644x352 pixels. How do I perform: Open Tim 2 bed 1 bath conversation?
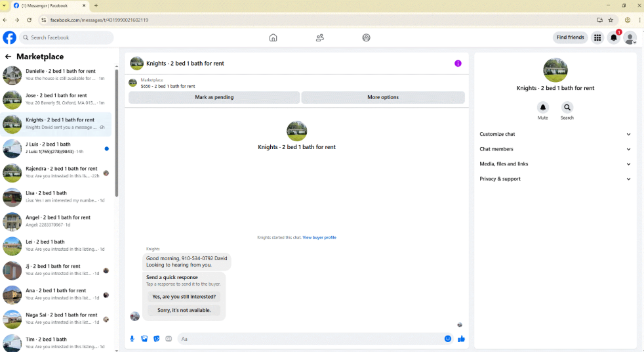tap(56, 343)
